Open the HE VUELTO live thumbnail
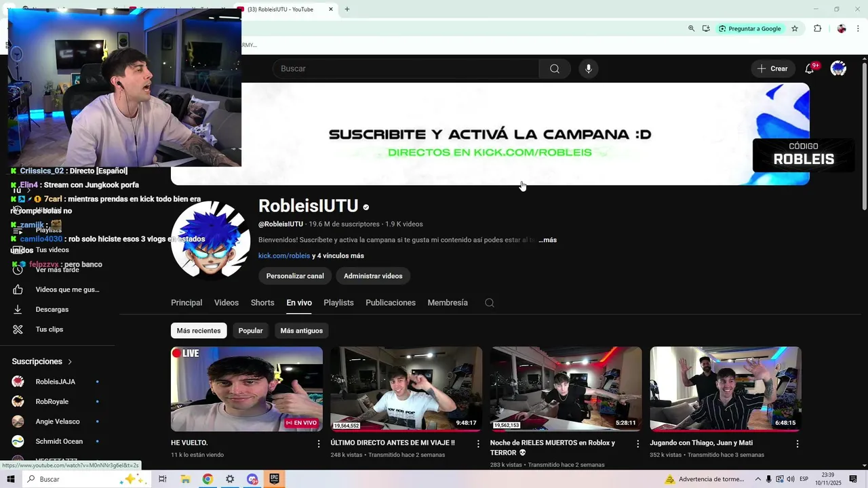The image size is (868, 488). (247, 389)
